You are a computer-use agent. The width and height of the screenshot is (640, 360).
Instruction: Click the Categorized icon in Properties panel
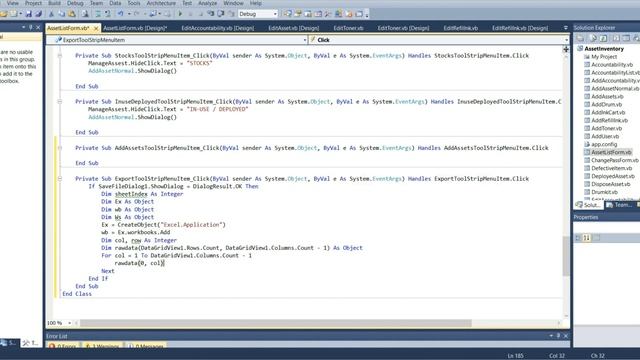pyautogui.click(x=578, y=238)
